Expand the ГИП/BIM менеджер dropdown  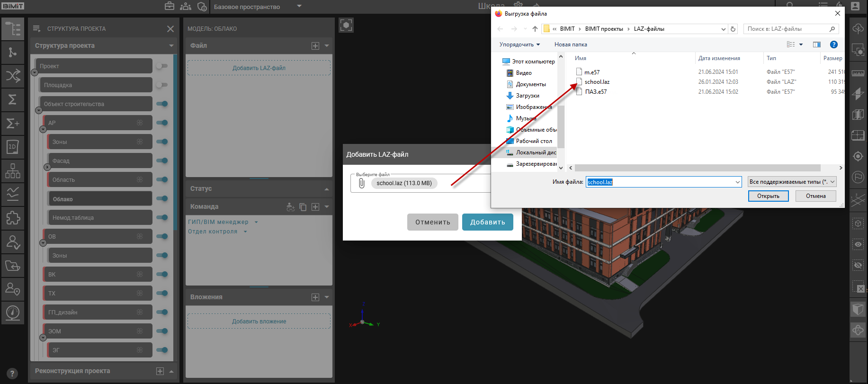click(256, 222)
